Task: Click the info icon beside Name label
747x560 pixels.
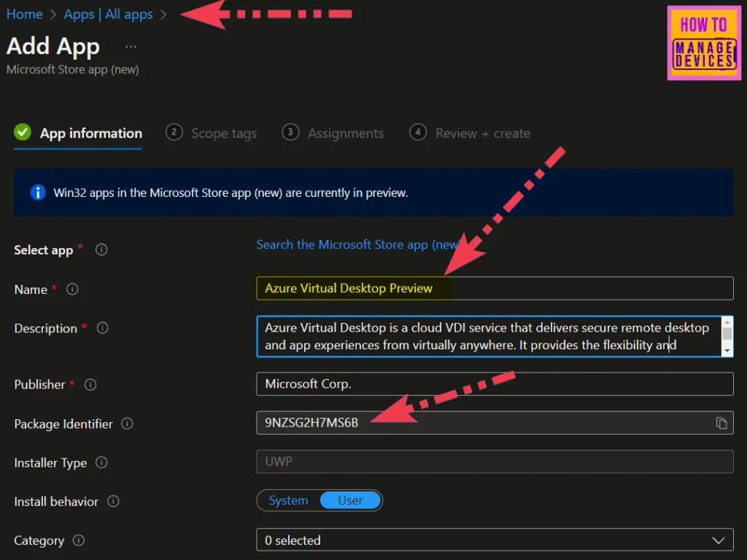Action: click(72, 289)
